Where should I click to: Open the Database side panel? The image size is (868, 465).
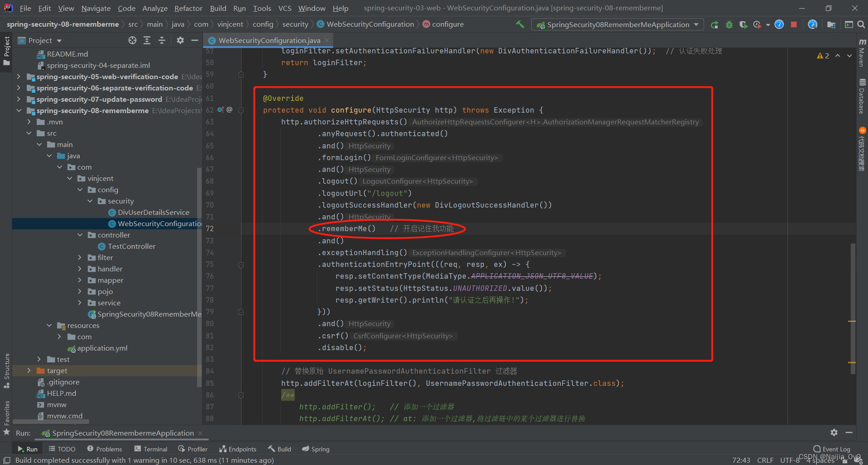click(862, 96)
